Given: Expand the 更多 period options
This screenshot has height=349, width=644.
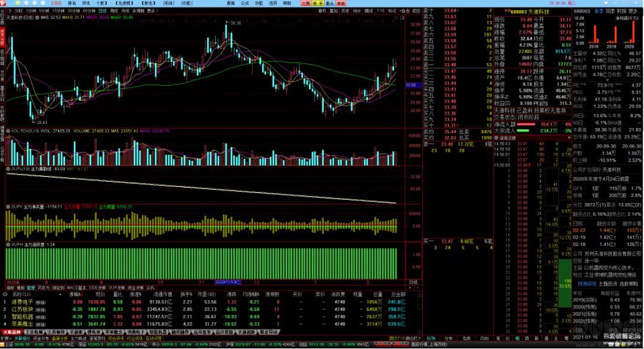Looking at the screenshot, I should coord(153,11).
